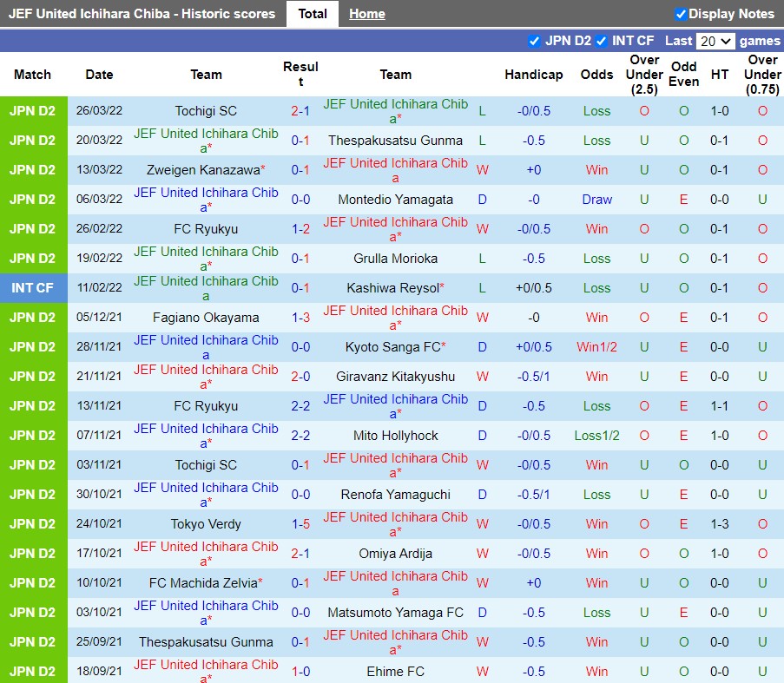Image resolution: width=784 pixels, height=683 pixels.
Task: Open Kyoto Sanga FC team link
Action: [x=393, y=347]
